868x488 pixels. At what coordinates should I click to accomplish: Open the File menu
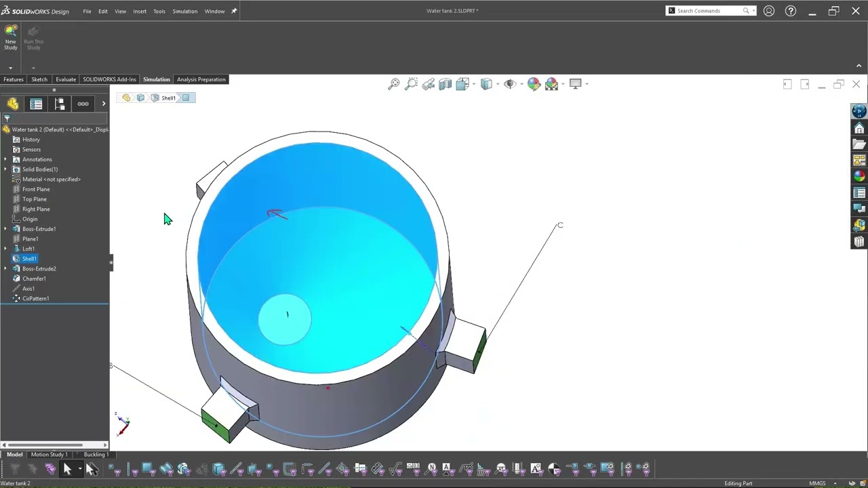[87, 12]
